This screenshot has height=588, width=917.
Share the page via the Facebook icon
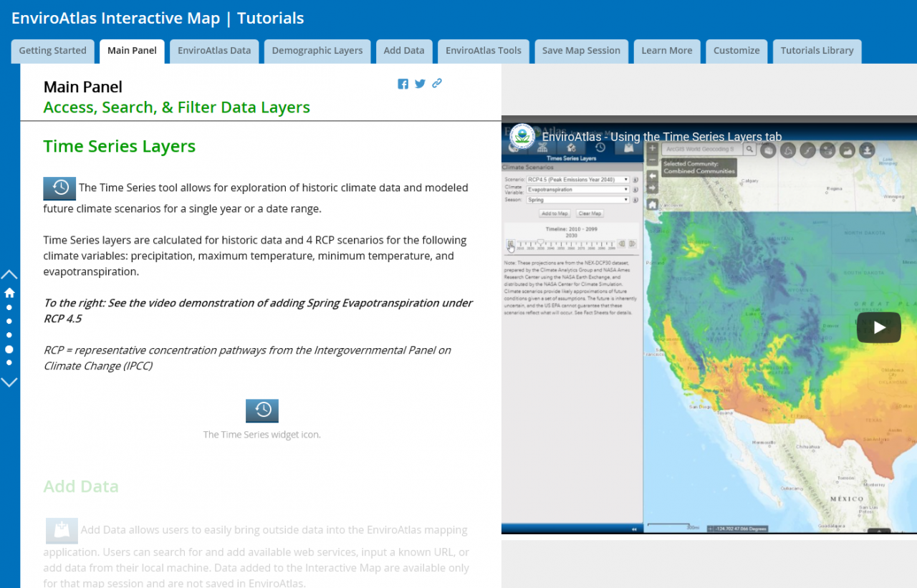click(403, 84)
